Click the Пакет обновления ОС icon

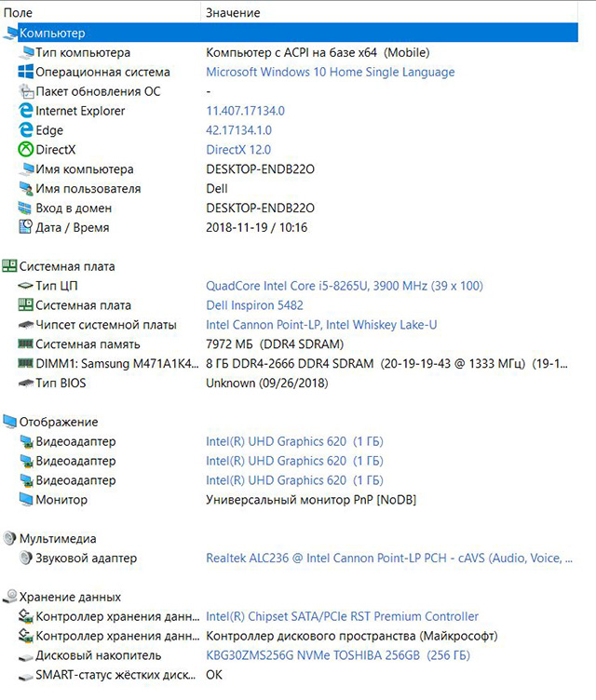[26, 91]
